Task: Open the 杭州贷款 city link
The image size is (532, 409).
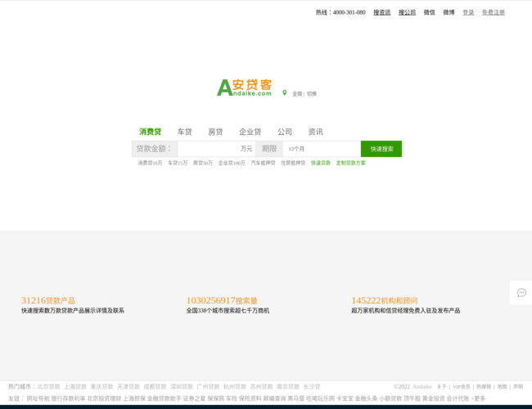Action: pyautogui.click(x=235, y=387)
